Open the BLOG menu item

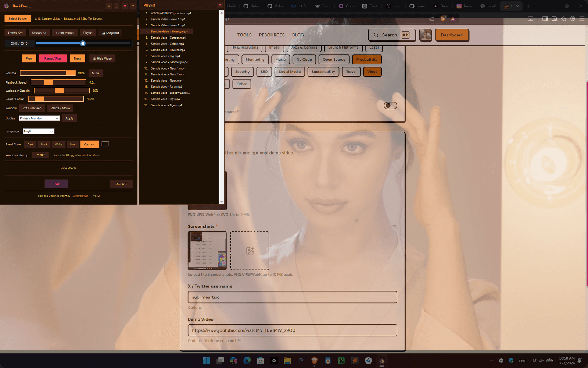pos(298,35)
